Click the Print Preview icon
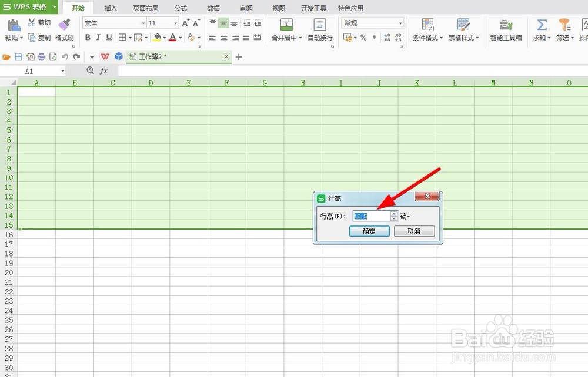Screen dimensions: 588x377 pos(54,57)
